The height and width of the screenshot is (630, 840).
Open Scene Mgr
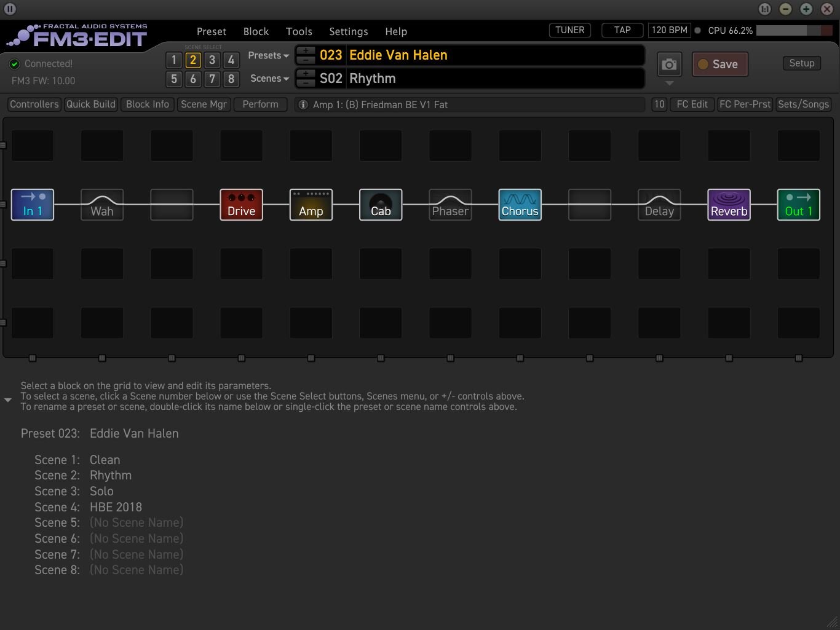(204, 104)
